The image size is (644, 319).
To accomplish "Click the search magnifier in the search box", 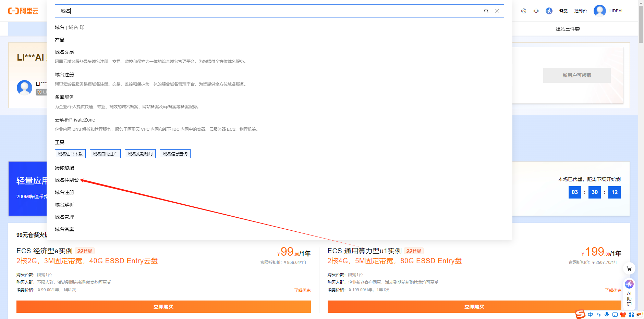I will pyautogui.click(x=486, y=11).
